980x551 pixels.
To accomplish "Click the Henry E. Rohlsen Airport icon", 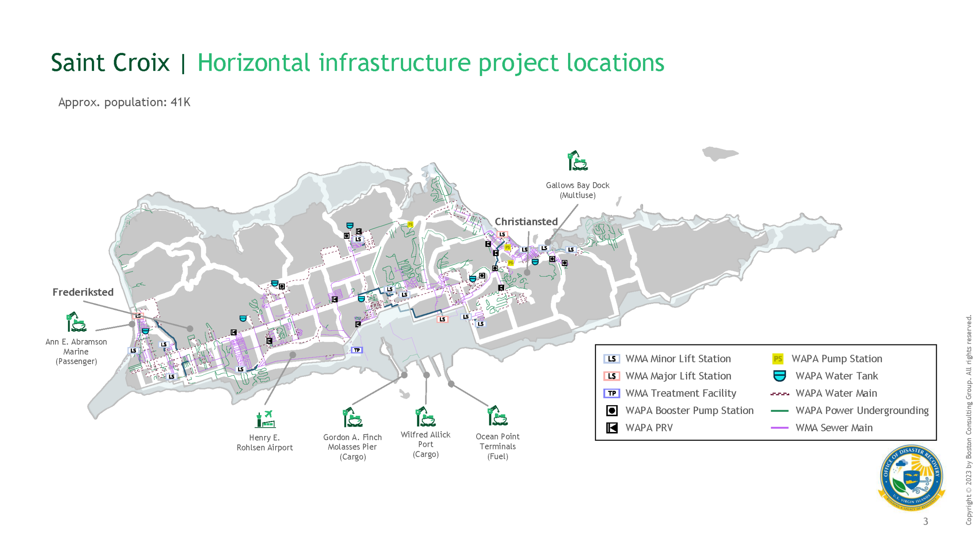I will click(x=265, y=419).
